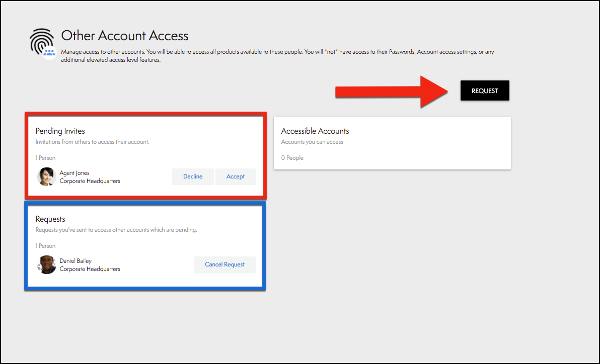Click 1 Person count in Pending Invites

(x=45, y=158)
